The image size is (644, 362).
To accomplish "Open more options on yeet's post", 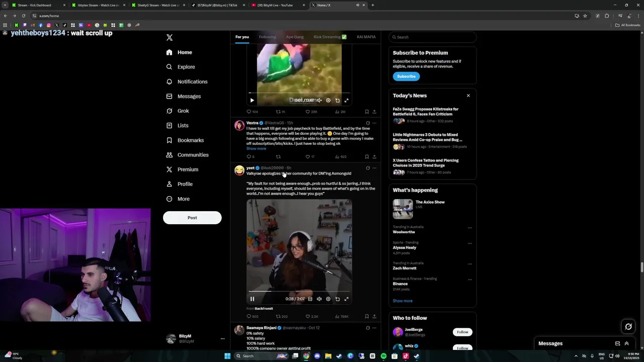I will click(x=374, y=168).
